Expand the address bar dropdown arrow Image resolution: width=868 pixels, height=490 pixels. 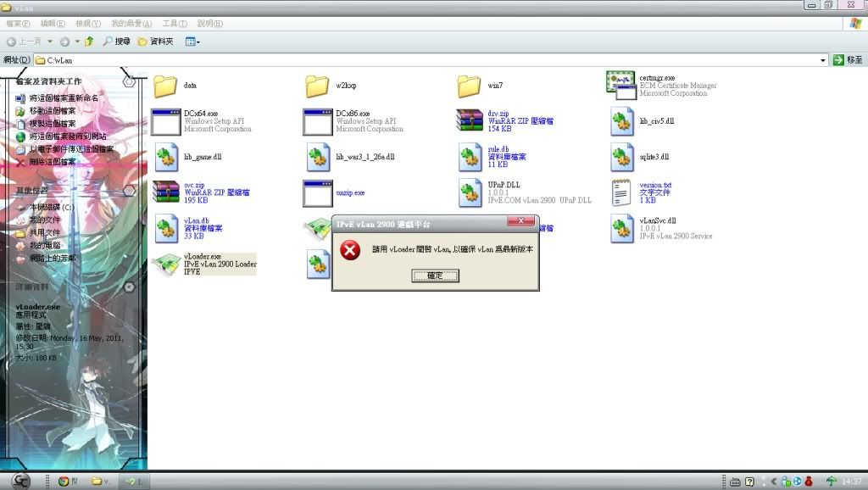[823, 60]
